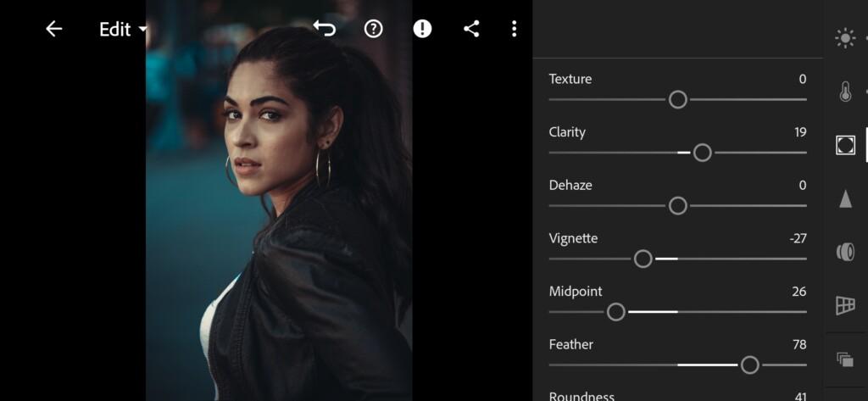The image size is (868, 401).
Task: Click the Clarity slider handle
Action: (702, 153)
